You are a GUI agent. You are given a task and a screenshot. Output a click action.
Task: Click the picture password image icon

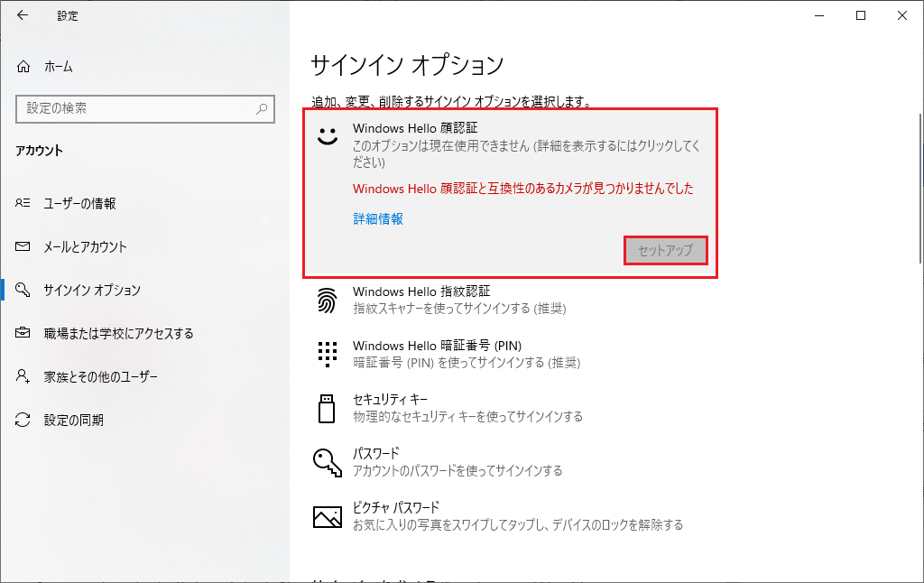click(327, 516)
